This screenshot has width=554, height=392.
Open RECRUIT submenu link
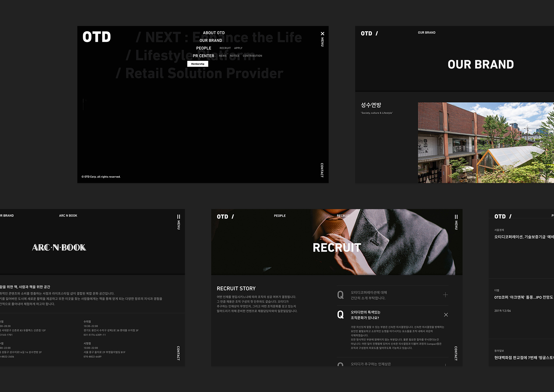click(225, 48)
